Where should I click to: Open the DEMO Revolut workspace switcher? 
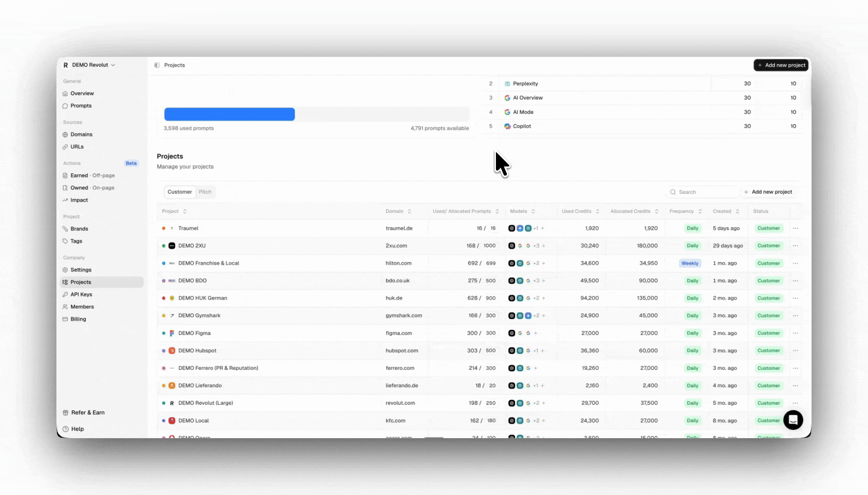(x=89, y=65)
